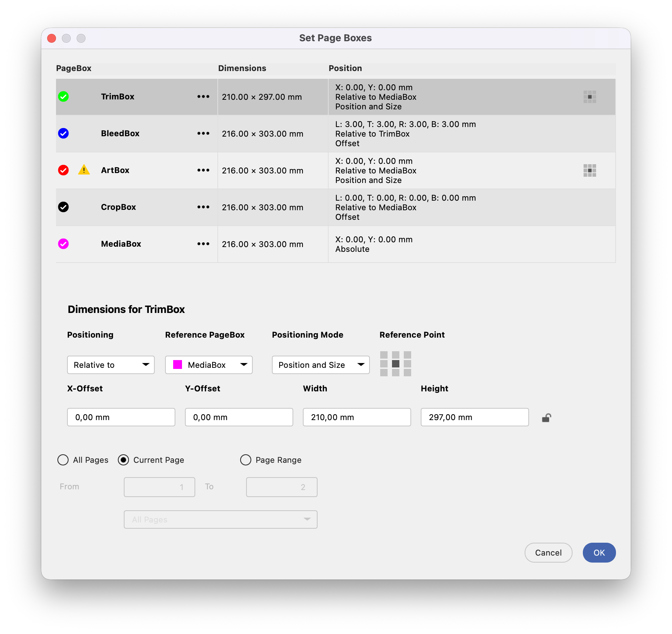Select the CropBox row label
Screen dimensions: 672x634
pos(119,207)
